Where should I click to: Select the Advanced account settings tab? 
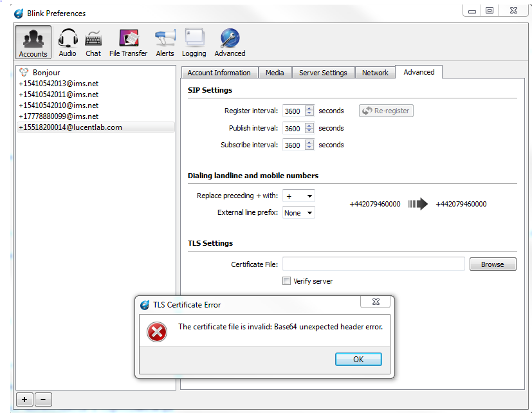pos(419,72)
